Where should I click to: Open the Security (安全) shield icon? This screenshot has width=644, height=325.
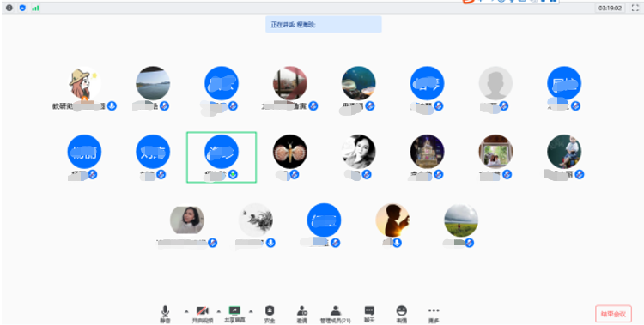[270, 315]
